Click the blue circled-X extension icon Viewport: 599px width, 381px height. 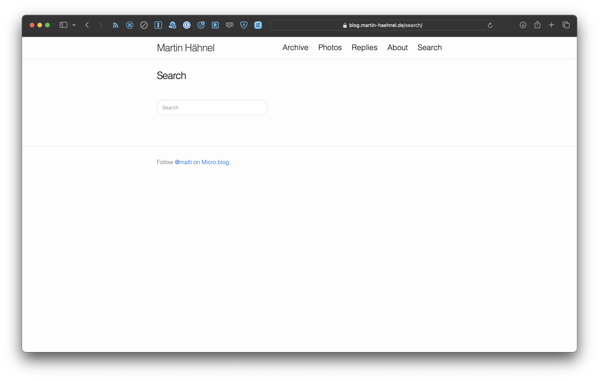130,25
